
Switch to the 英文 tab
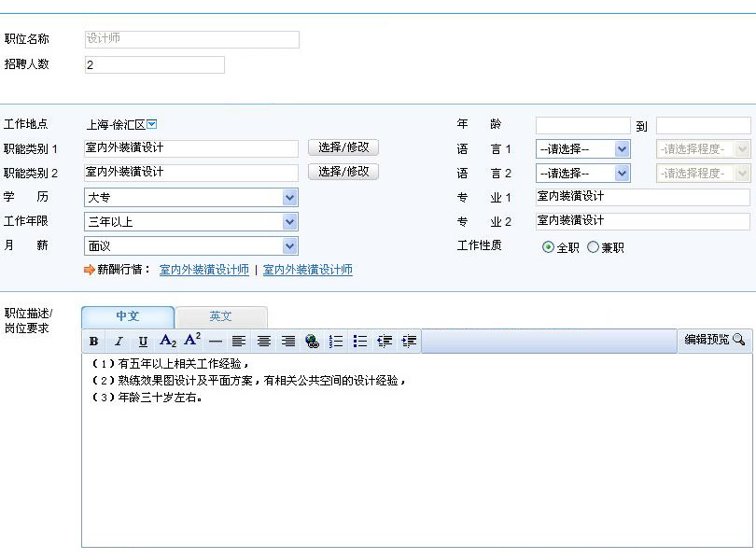pyautogui.click(x=221, y=317)
